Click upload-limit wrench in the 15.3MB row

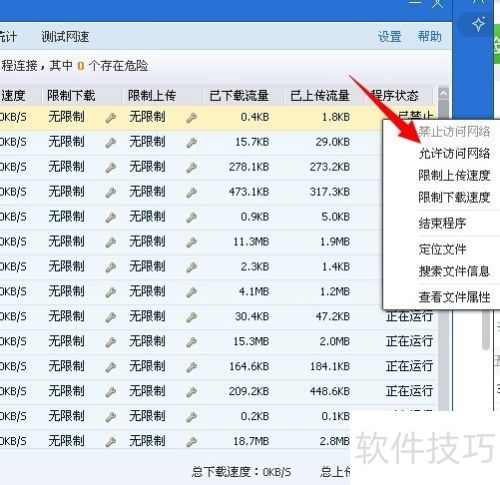click(x=191, y=342)
